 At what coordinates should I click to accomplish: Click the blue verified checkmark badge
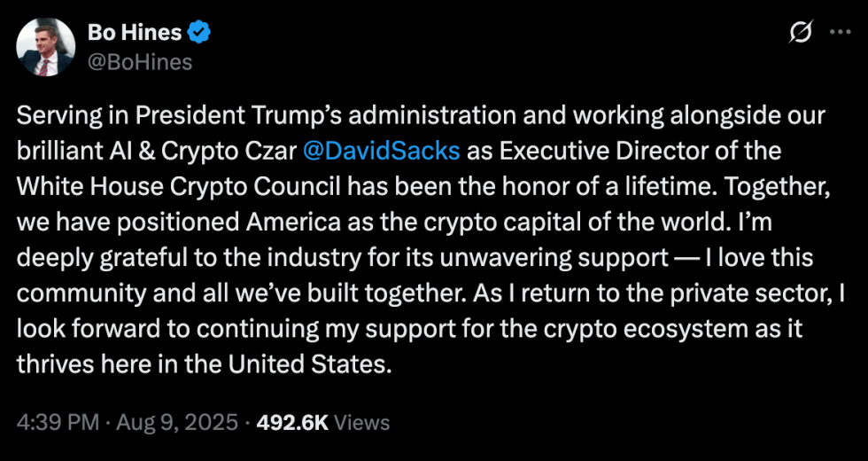click(x=199, y=34)
